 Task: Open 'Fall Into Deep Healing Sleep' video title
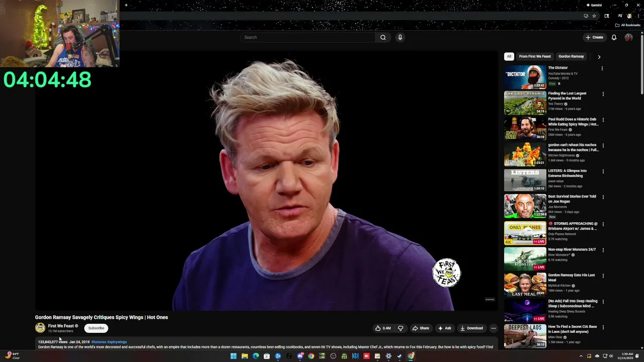click(x=573, y=303)
